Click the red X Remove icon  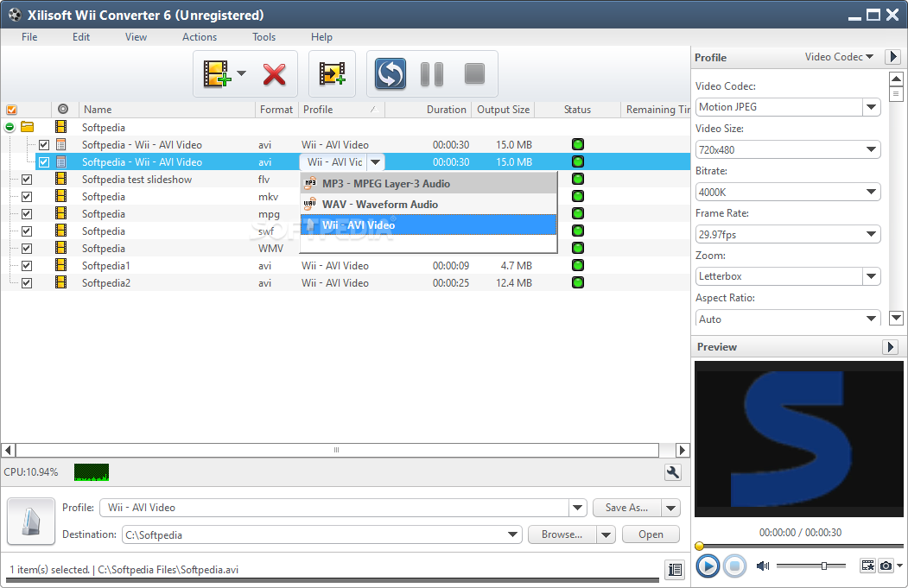(x=274, y=74)
